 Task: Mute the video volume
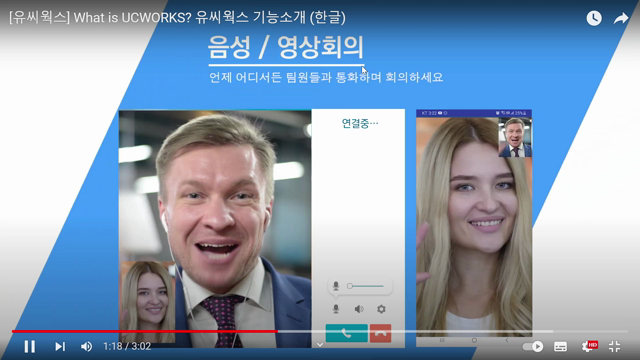point(86,347)
